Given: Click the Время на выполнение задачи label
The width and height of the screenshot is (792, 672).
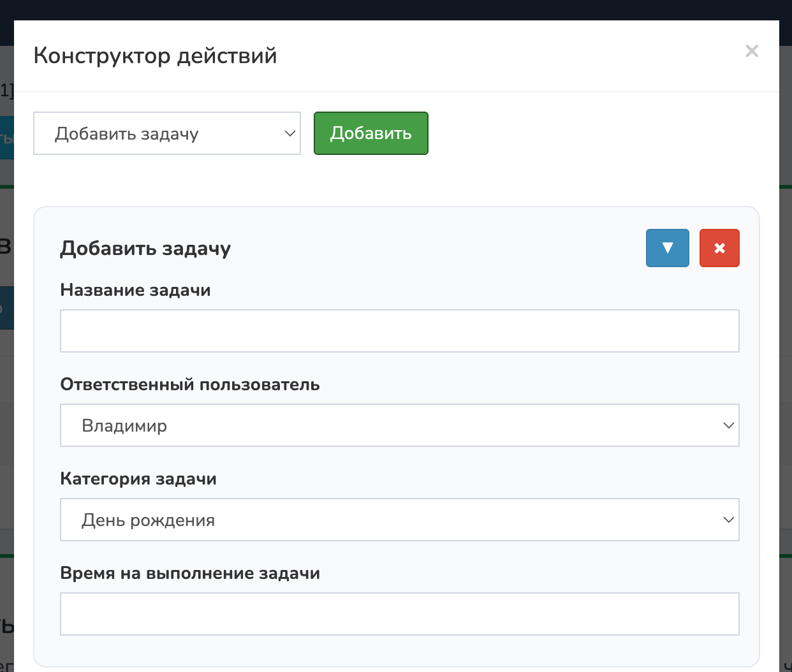Looking at the screenshot, I should tap(190, 573).
